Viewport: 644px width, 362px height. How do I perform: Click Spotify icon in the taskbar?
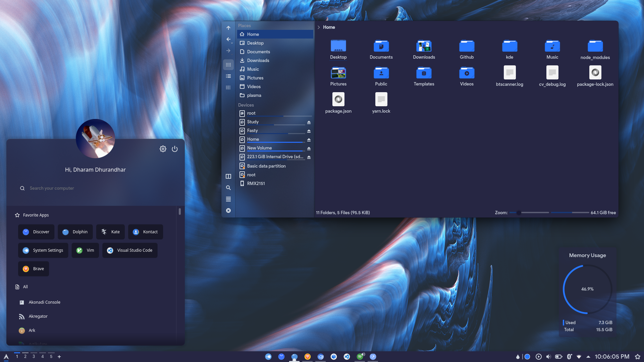pyautogui.click(x=360, y=357)
